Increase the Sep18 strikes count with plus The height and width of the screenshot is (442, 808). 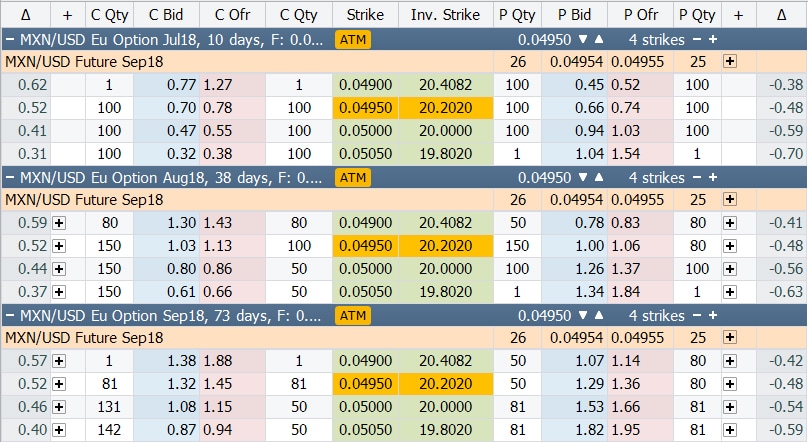point(713,316)
